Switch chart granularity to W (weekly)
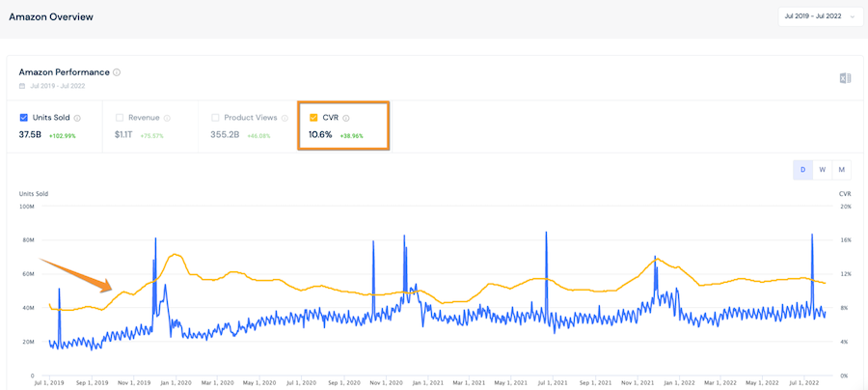868x390 pixels. coord(823,170)
